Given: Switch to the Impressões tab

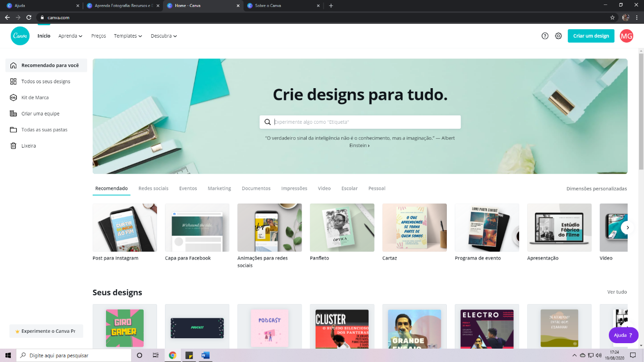Looking at the screenshot, I should (x=294, y=188).
